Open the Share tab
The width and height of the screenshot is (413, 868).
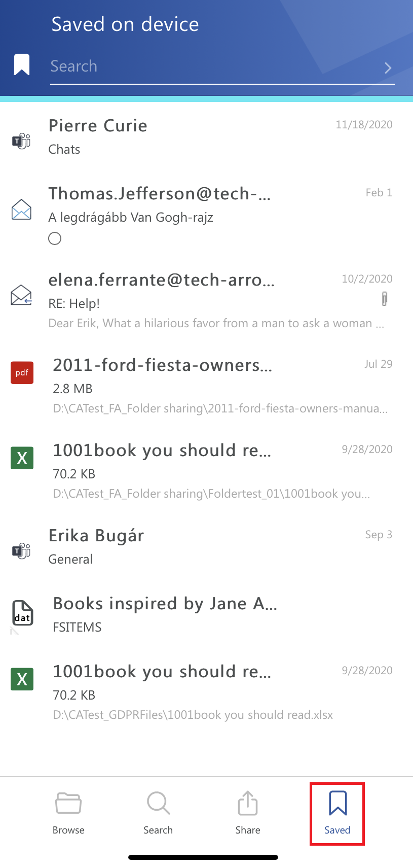(248, 813)
